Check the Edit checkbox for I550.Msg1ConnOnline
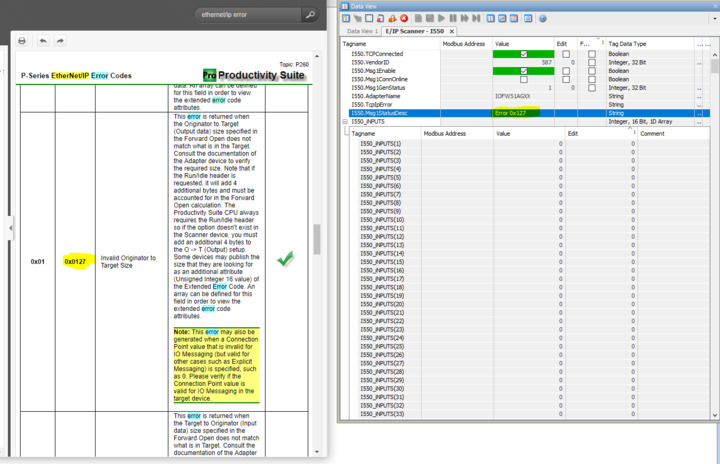 pyautogui.click(x=566, y=79)
